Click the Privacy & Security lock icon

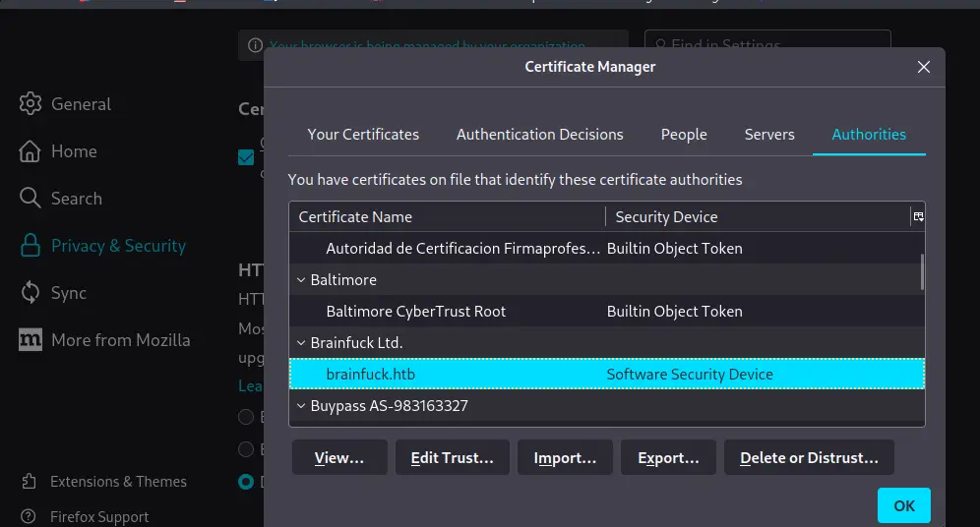(30, 246)
